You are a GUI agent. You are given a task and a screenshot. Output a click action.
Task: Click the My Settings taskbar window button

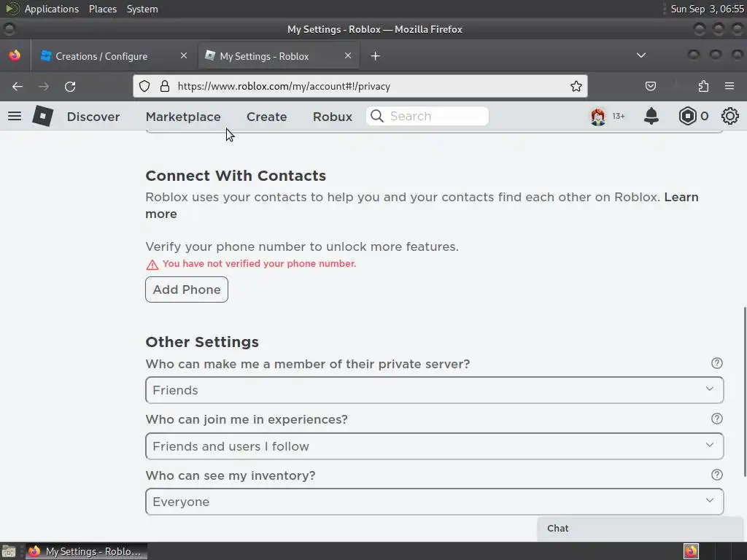click(86, 551)
